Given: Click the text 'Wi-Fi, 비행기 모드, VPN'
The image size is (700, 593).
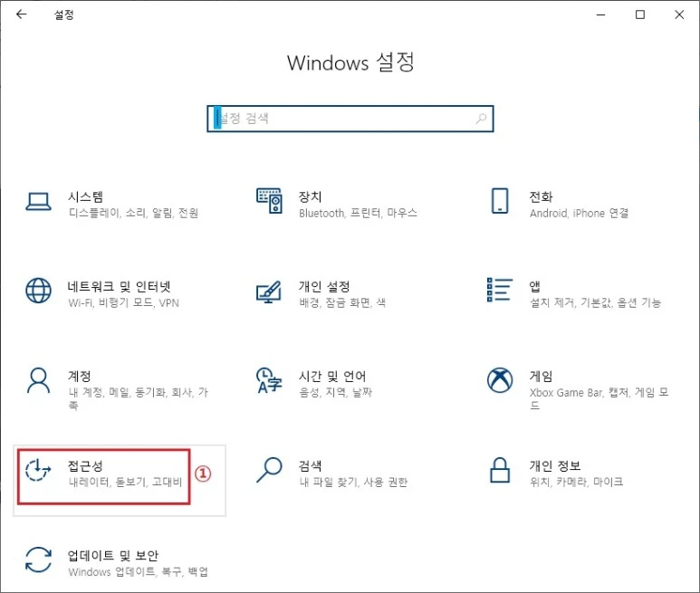Looking at the screenshot, I should 124,303.
